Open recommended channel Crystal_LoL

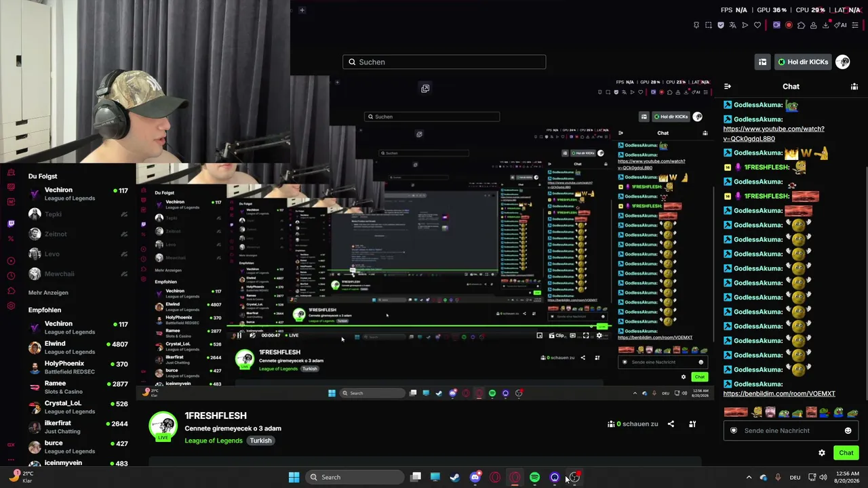[77, 407]
